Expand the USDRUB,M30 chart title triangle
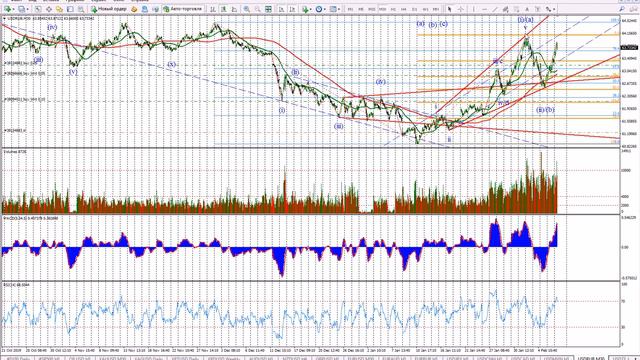The height and width of the screenshot is (360, 640). (4, 18)
